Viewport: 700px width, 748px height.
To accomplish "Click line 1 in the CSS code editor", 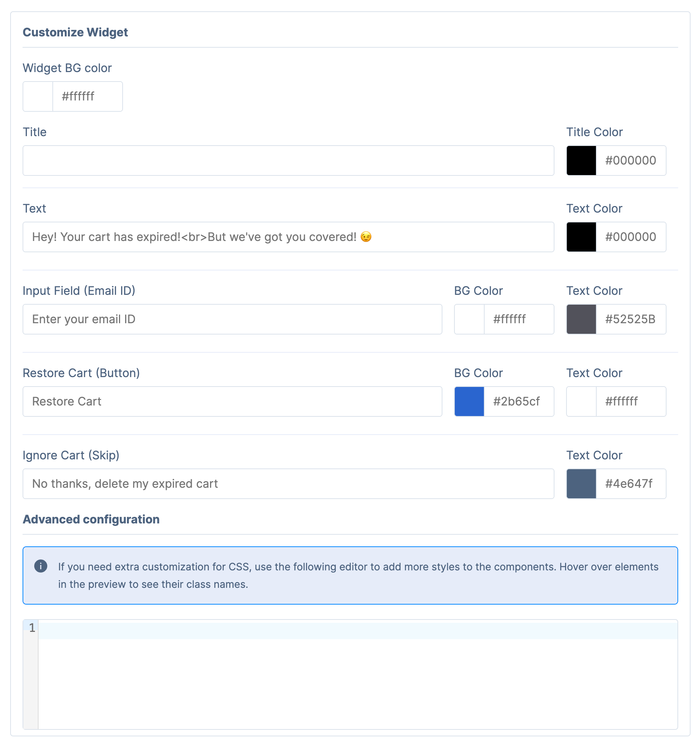I will coord(357,630).
